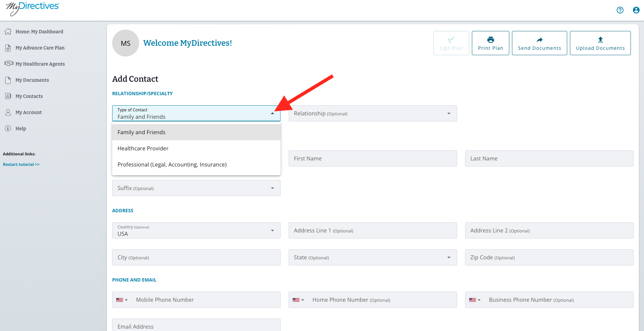The height and width of the screenshot is (331, 644).
Task: Open My Account in sidebar
Action: point(29,112)
